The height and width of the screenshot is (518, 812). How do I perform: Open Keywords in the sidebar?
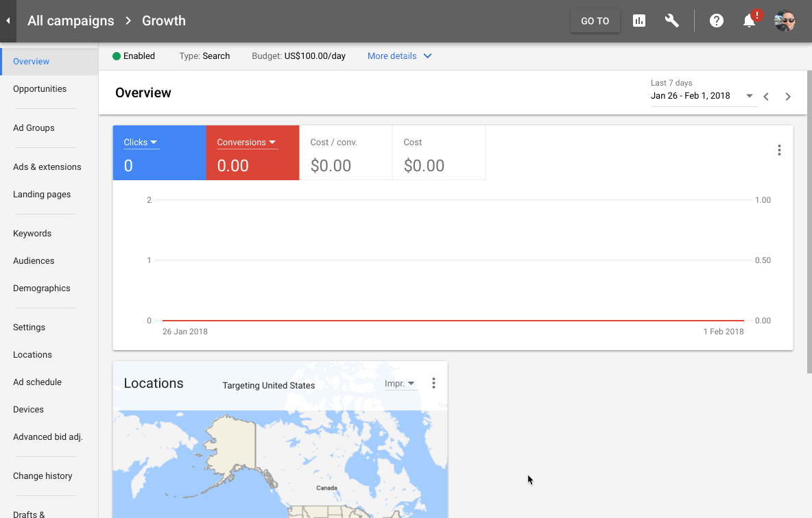(x=32, y=234)
